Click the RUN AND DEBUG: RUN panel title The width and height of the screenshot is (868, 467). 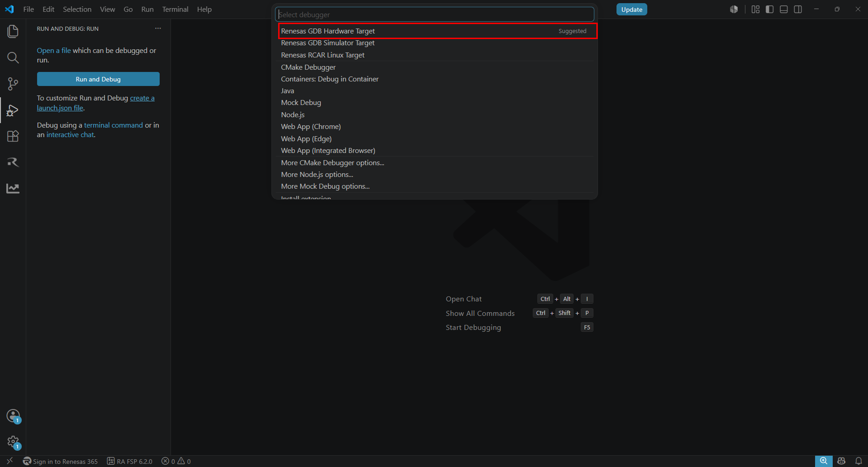(x=68, y=29)
